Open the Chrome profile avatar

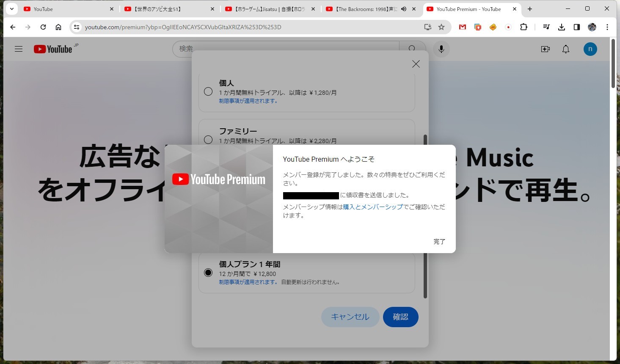[592, 27]
